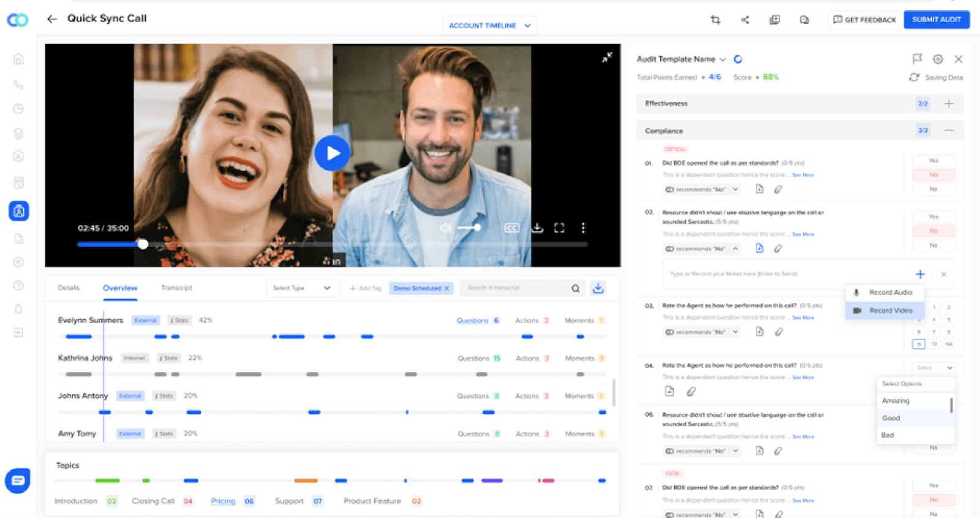Click the crop icon in the top toolbar
Viewport: 980px width, 518px height.
point(715,20)
